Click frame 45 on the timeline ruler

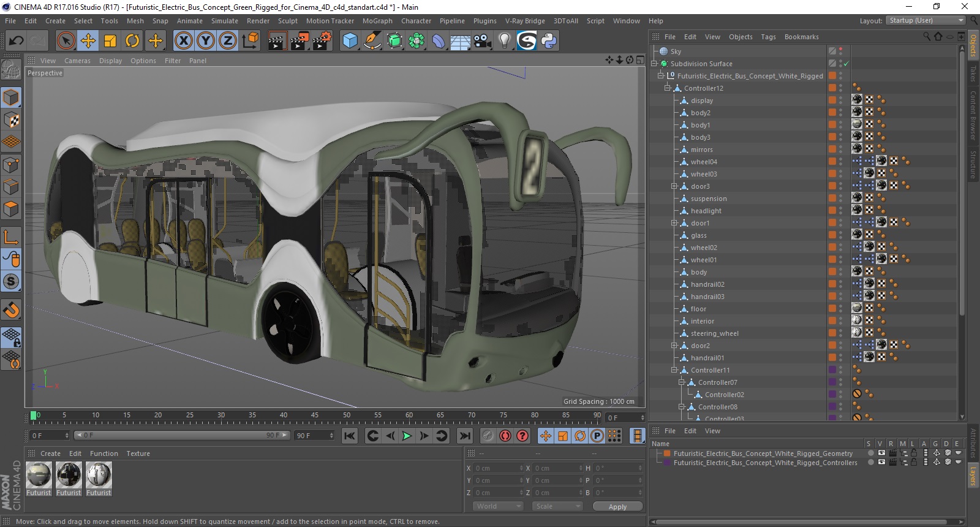tap(314, 415)
